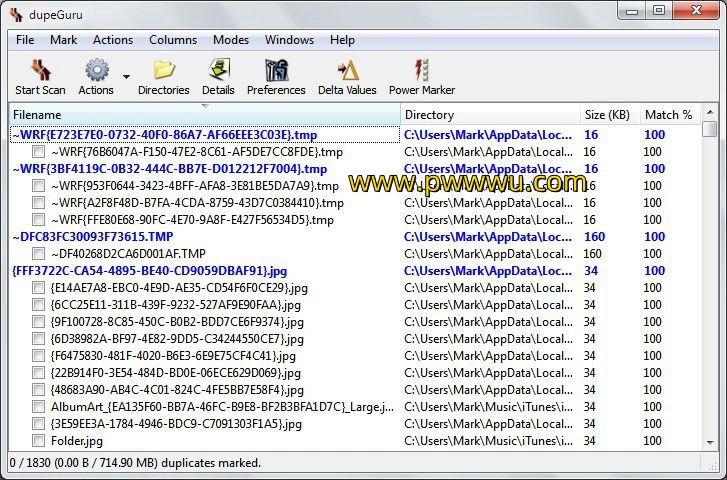Mark the Folder.jpg checkbox
Screen dimensions: 727x480
[x=38, y=441]
